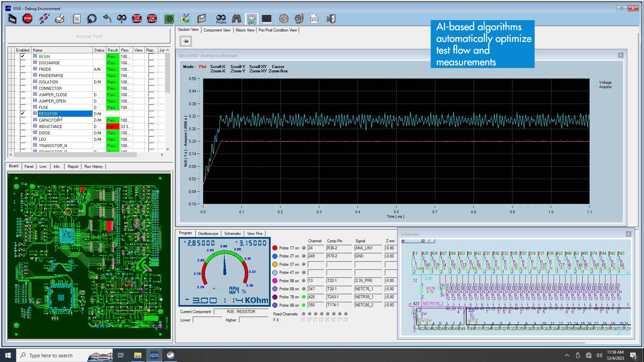Switch to Component View tab
The image size is (644, 362).
pyautogui.click(x=217, y=30)
